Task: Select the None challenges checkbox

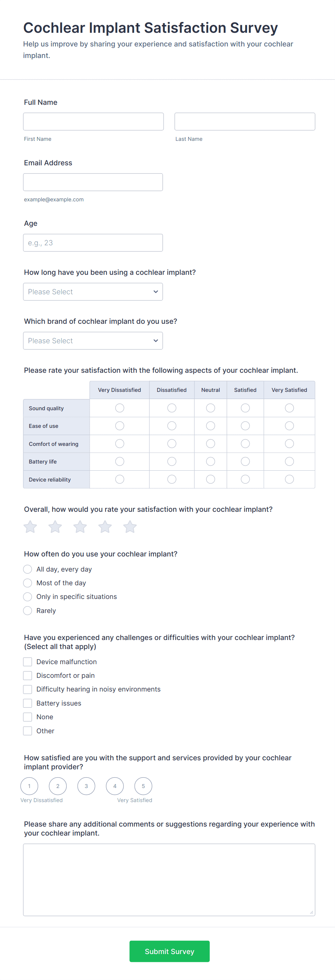Action: coord(27,717)
